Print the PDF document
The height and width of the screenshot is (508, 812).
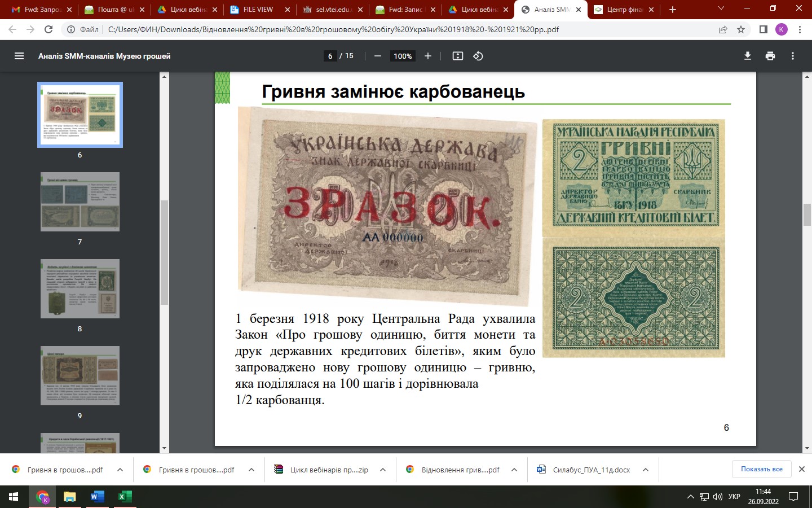point(770,56)
